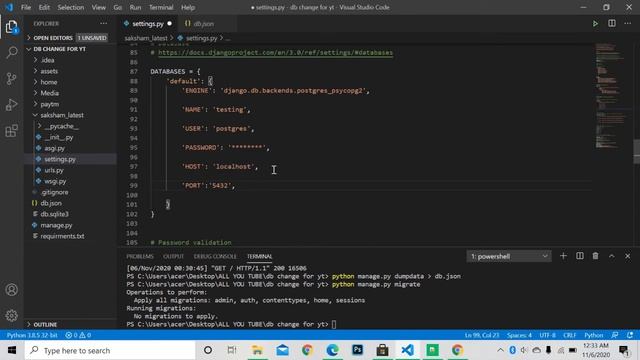Switch to the Debug Console tab

(x=215, y=256)
